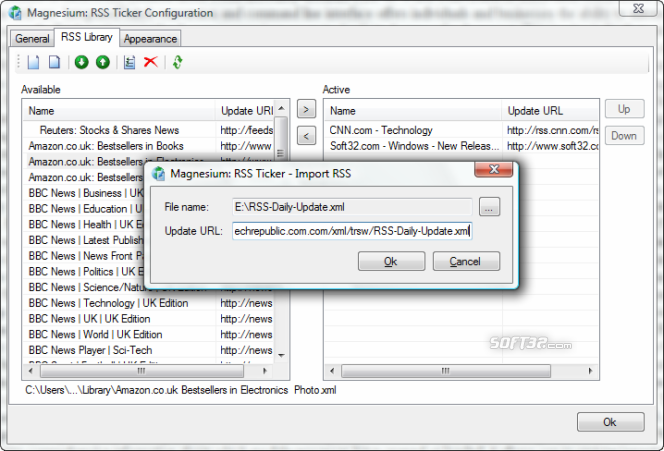Click the green down-arrow import icon
664x451 pixels.
tap(81, 62)
